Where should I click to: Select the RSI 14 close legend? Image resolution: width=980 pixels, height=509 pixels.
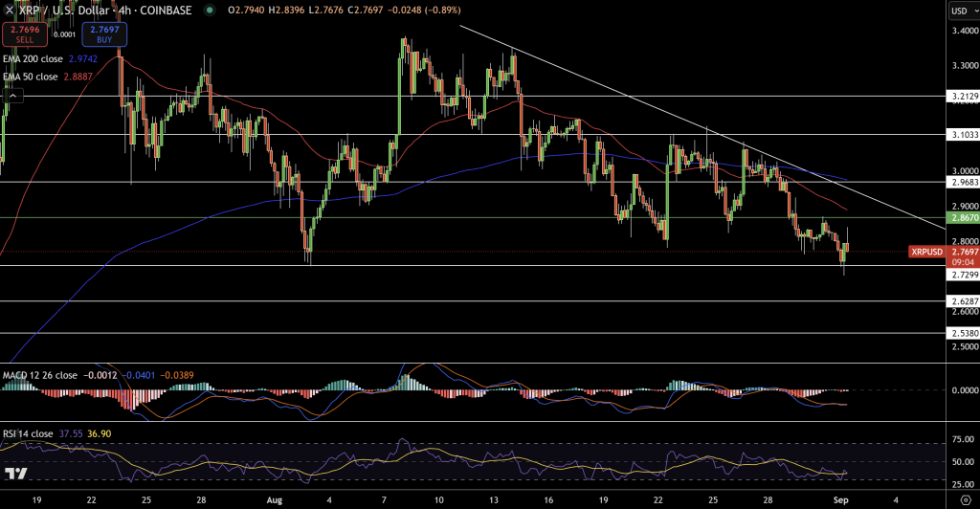pyautogui.click(x=28, y=433)
